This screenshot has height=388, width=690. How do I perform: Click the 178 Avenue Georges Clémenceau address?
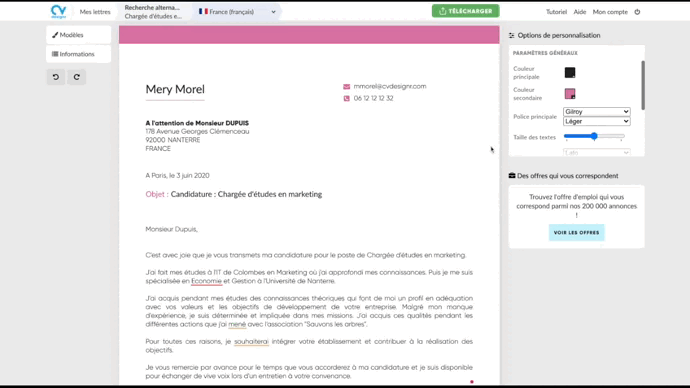[x=198, y=132]
